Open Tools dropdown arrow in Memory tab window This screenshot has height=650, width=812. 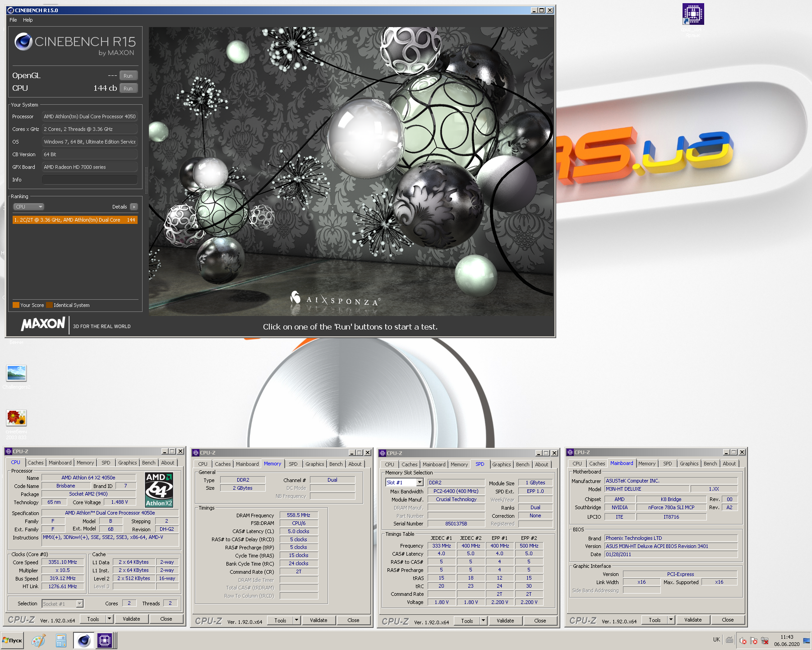click(296, 620)
